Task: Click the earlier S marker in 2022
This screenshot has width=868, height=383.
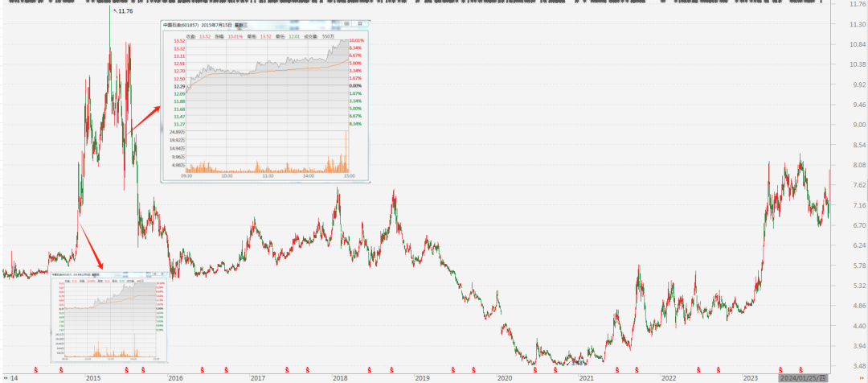Action: tap(698, 369)
